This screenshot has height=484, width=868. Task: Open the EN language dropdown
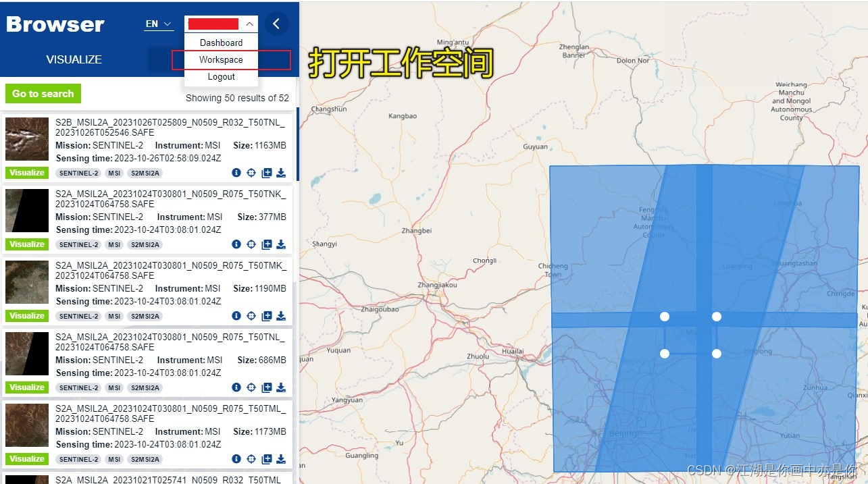tap(159, 24)
